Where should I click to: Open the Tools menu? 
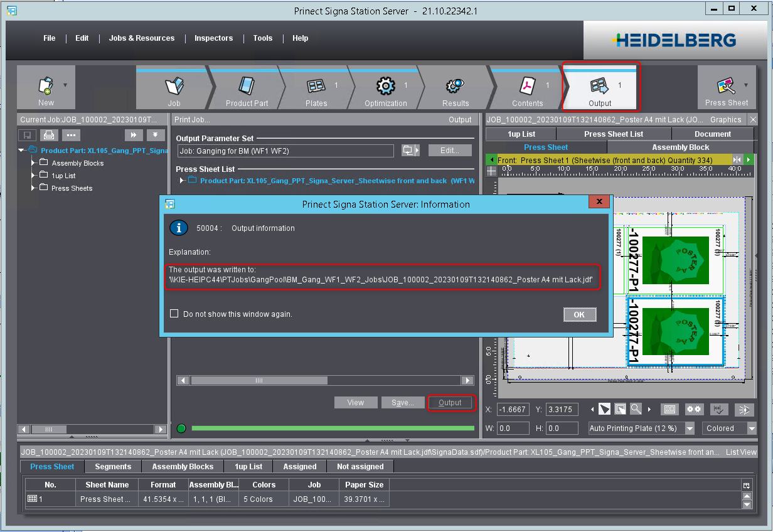point(263,38)
